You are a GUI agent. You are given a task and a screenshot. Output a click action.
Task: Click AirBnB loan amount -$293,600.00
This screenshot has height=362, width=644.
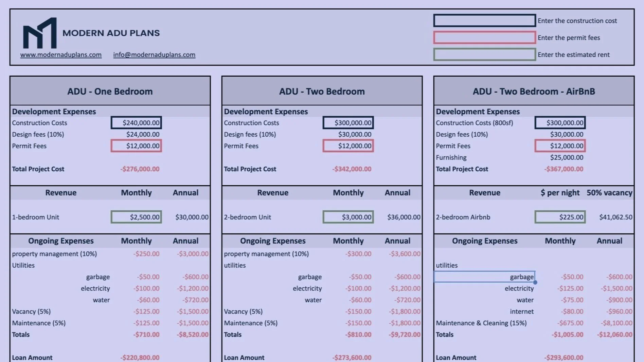(563, 358)
